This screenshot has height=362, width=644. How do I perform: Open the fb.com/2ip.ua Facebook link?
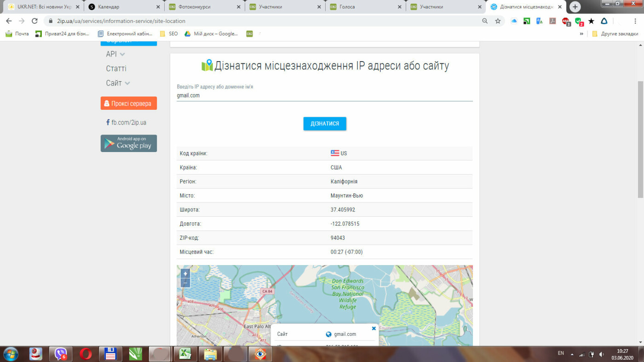(x=126, y=123)
